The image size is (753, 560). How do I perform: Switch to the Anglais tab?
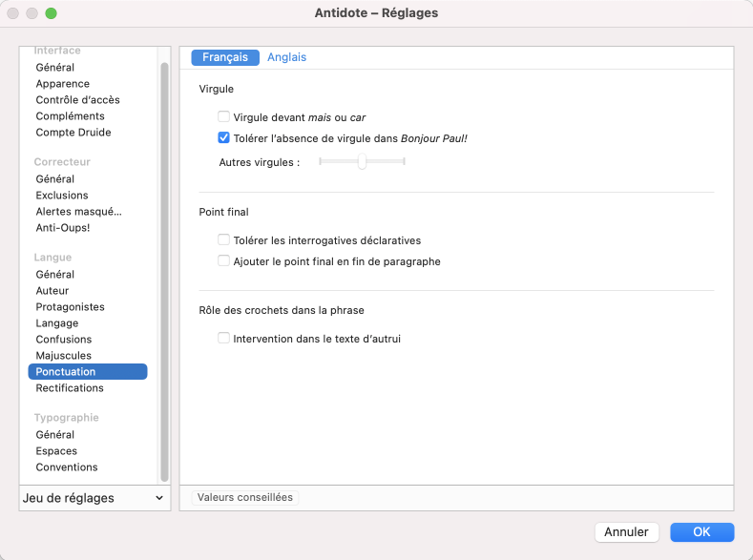[286, 57]
